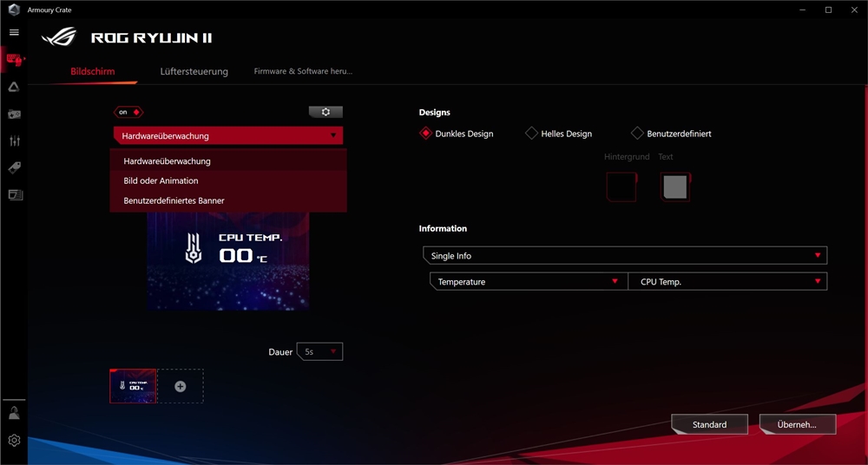Select Helles Design radio option
Screen dimensions: 868x465
531,134
